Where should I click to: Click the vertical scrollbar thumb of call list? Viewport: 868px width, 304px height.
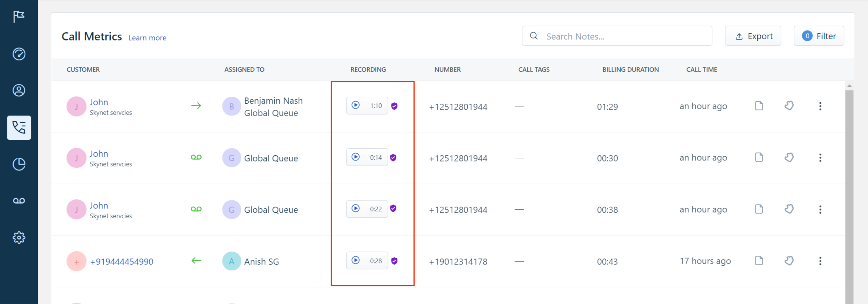849,197
